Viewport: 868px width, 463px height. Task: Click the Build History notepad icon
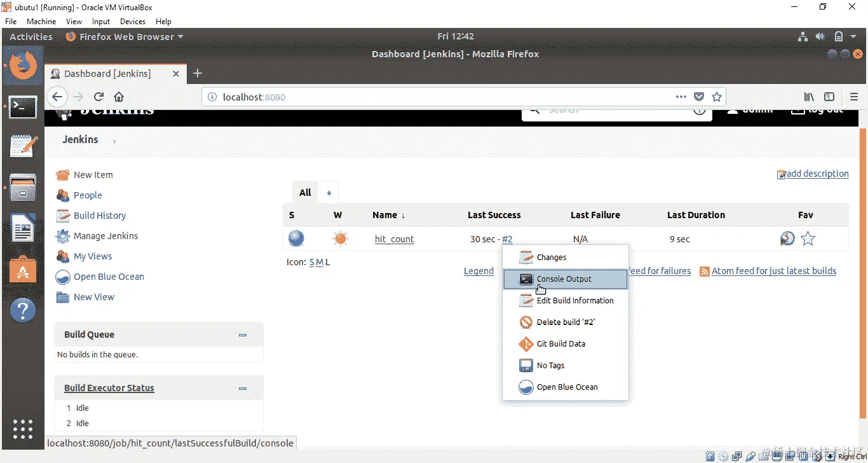tap(62, 216)
